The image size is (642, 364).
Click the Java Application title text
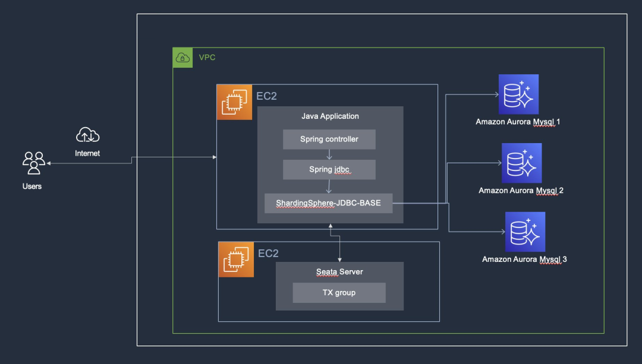pos(330,116)
